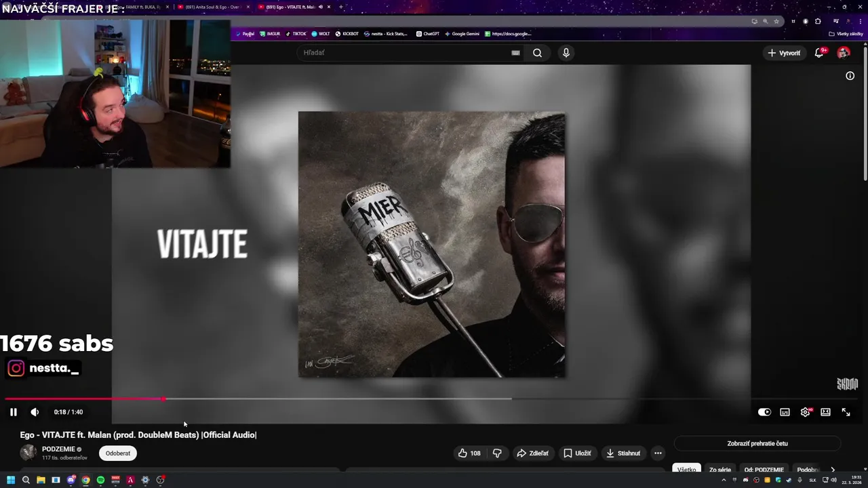Open the docs.google.com bookmark
This screenshot has width=868, height=488.
[x=508, y=34]
